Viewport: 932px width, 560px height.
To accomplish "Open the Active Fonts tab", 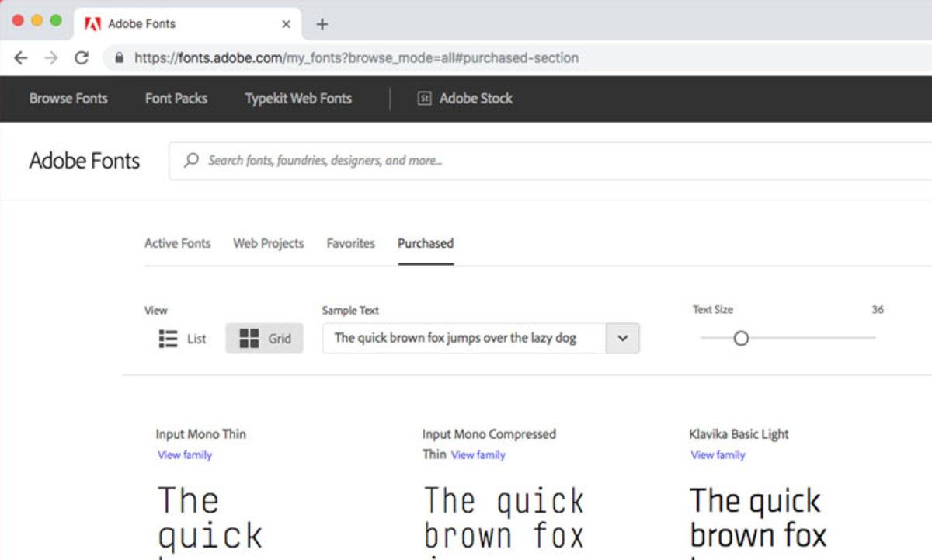I will click(x=177, y=243).
